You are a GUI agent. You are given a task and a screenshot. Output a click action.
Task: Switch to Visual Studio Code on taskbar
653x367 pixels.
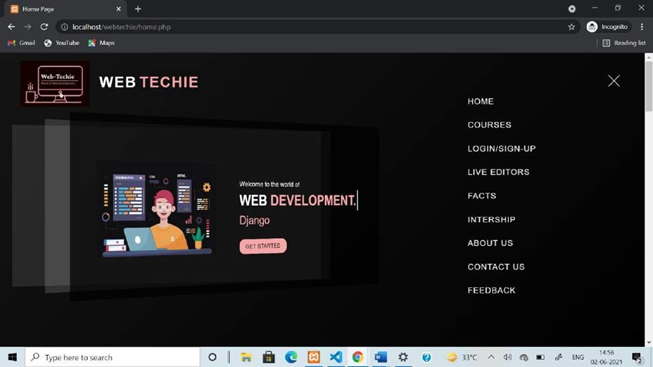point(336,357)
